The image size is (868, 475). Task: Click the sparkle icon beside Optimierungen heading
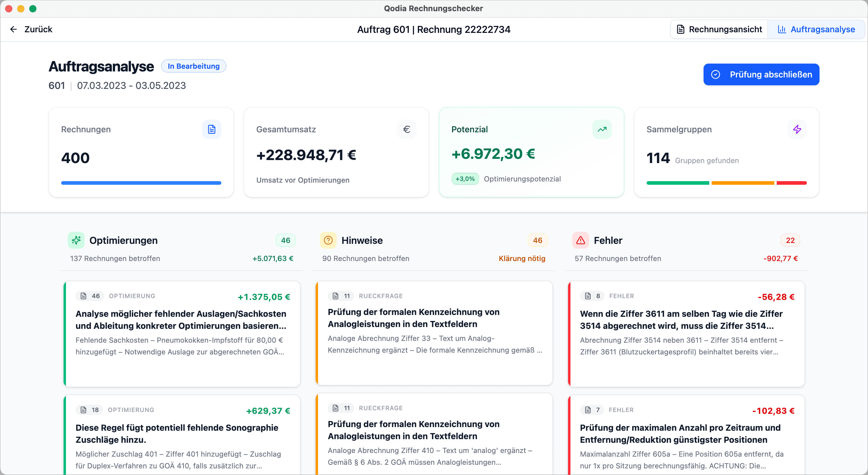click(x=76, y=241)
